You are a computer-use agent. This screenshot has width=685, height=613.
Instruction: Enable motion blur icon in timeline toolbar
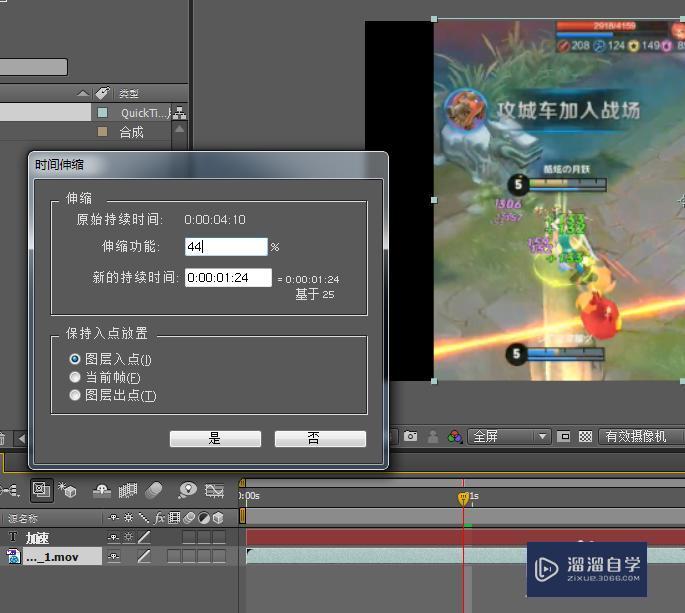tap(153, 491)
